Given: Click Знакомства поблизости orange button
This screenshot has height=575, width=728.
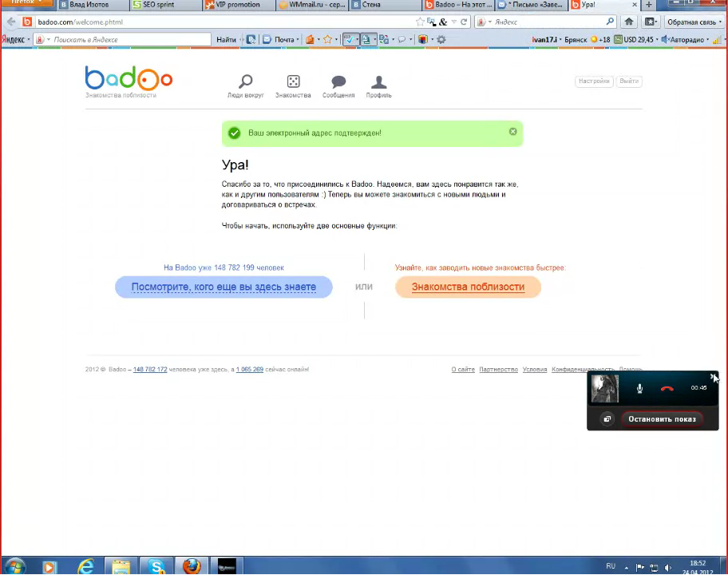Looking at the screenshot, I should 468,287.
